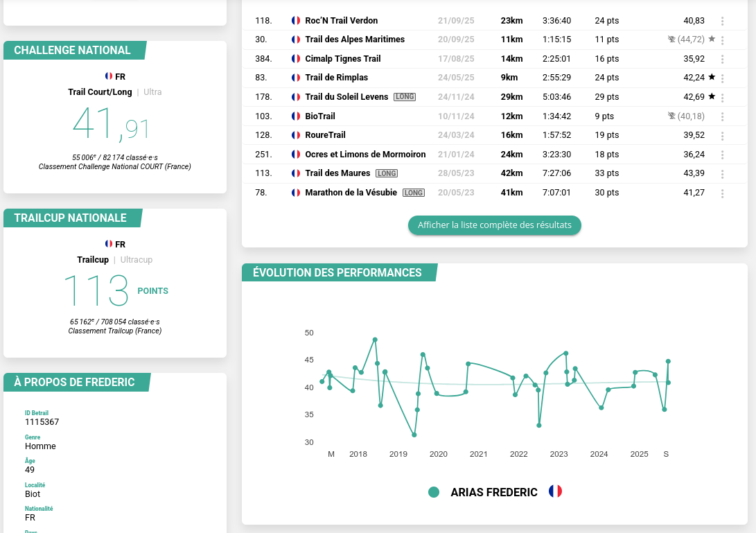Open three-dot menu for Cimalp Tignes Trail

click(723, 59)
